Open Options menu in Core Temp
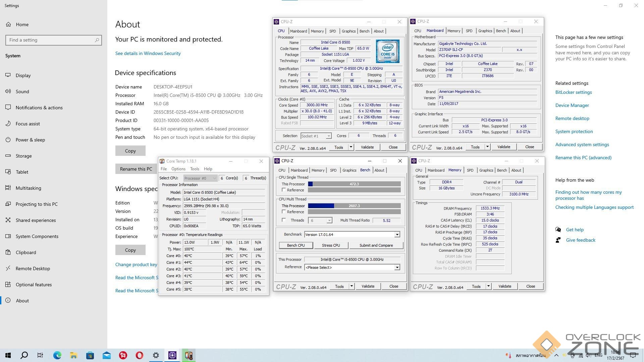This screenshot has width=644, height=362. tap(178, 169)
